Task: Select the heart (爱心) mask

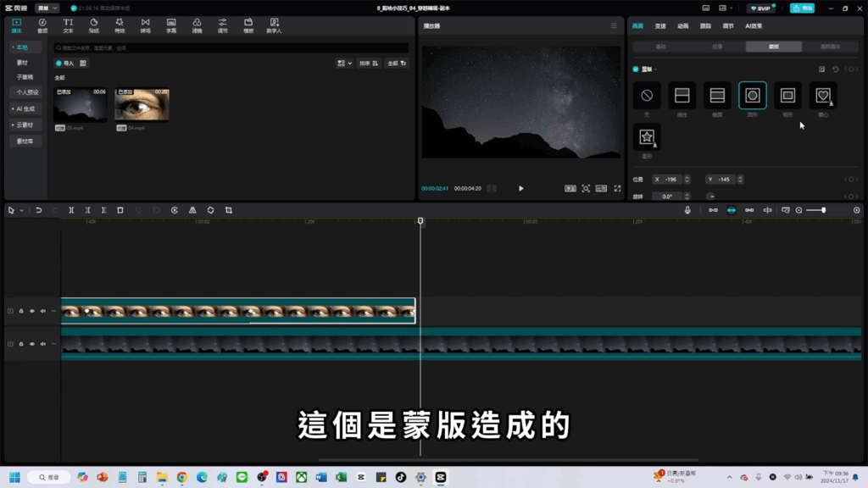Action: pyautogui.click(x=823, y=95)
